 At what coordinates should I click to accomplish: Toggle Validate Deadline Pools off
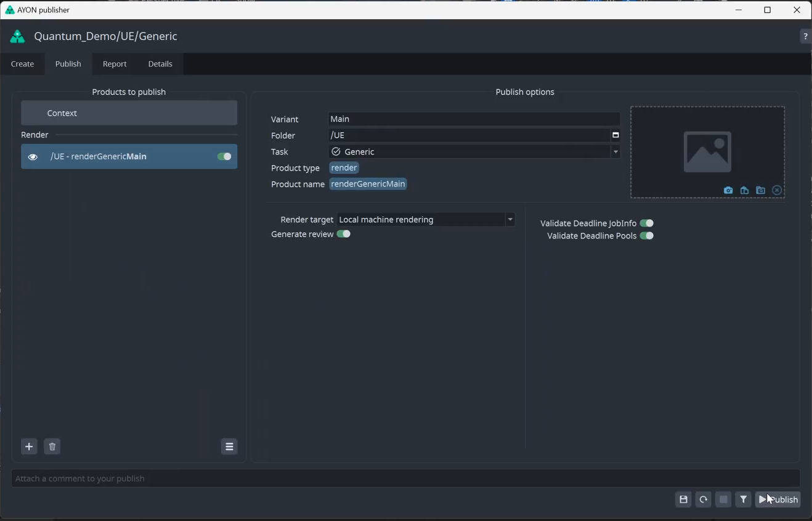(x=647, y=236)
